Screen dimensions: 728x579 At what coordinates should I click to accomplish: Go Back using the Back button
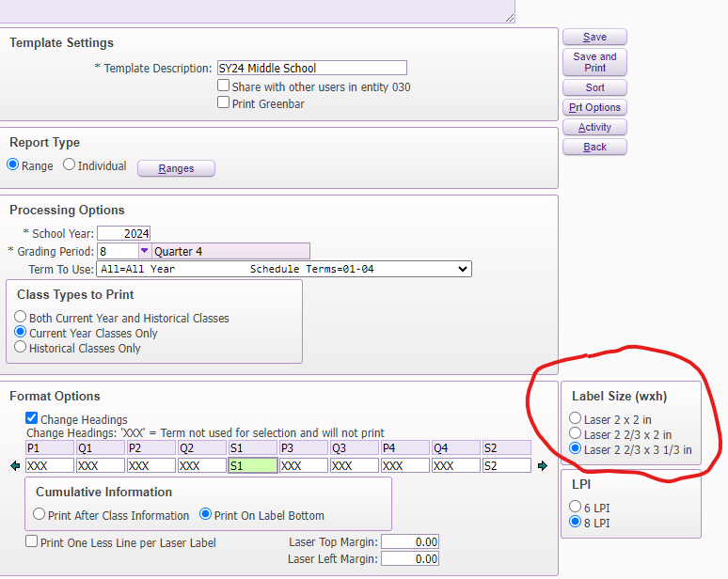pyautogui.click(x=594, y=147)
